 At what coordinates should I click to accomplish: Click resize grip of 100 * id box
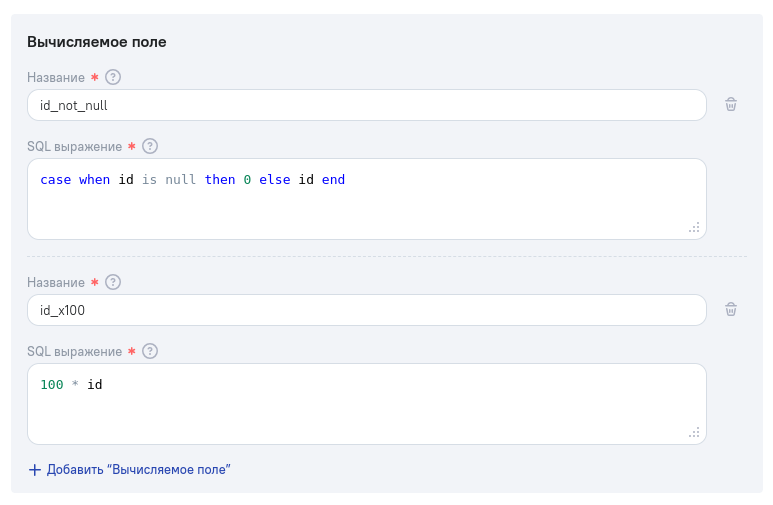694,433
